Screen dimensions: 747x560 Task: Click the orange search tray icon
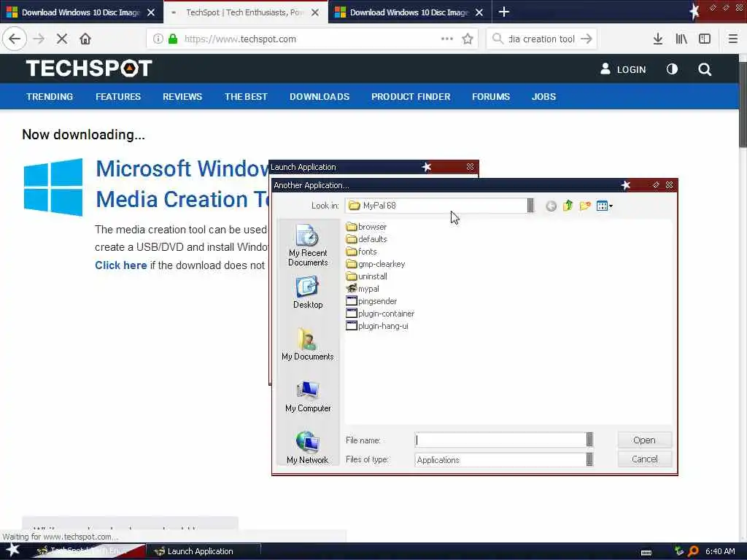pyautogui.click(x=693, y=551)
